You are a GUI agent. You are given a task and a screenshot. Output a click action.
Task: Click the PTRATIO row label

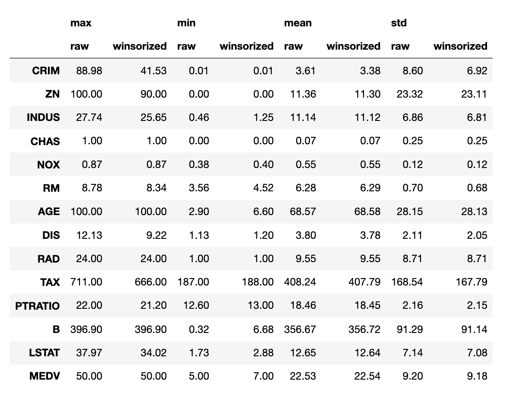coord(38,306)
